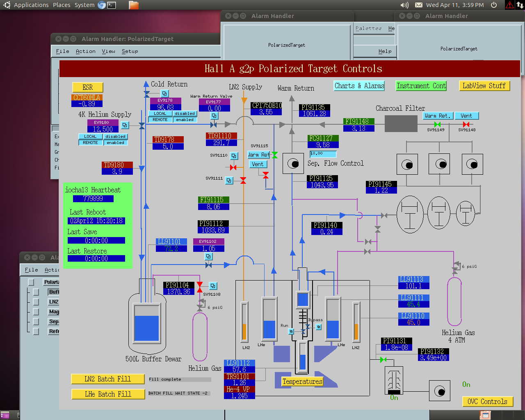Open File menu in lower Alarm Handler window
Screen dimensions: 525x420
point(31,270)
